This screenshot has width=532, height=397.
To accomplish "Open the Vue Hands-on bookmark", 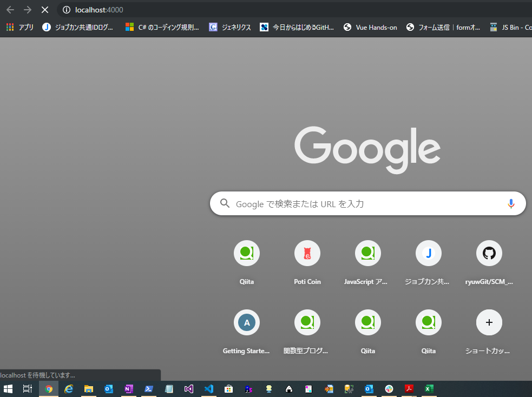I will tap(370, 27).
